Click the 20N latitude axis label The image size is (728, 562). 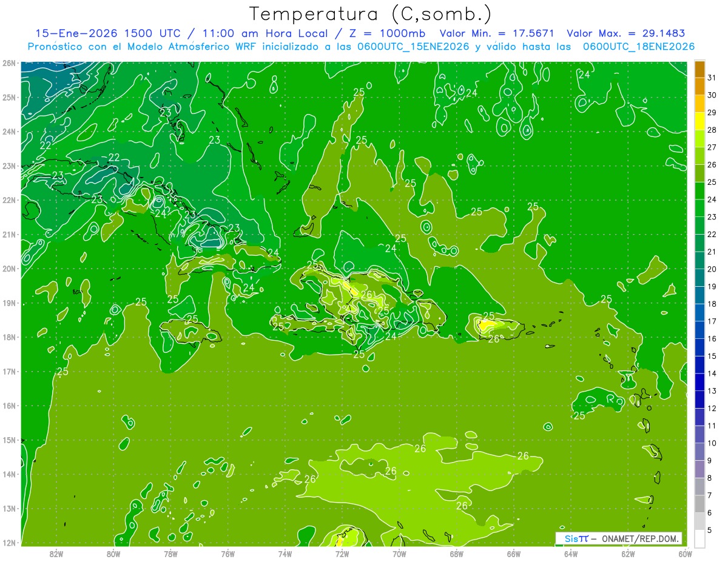(x=8, y=269)
